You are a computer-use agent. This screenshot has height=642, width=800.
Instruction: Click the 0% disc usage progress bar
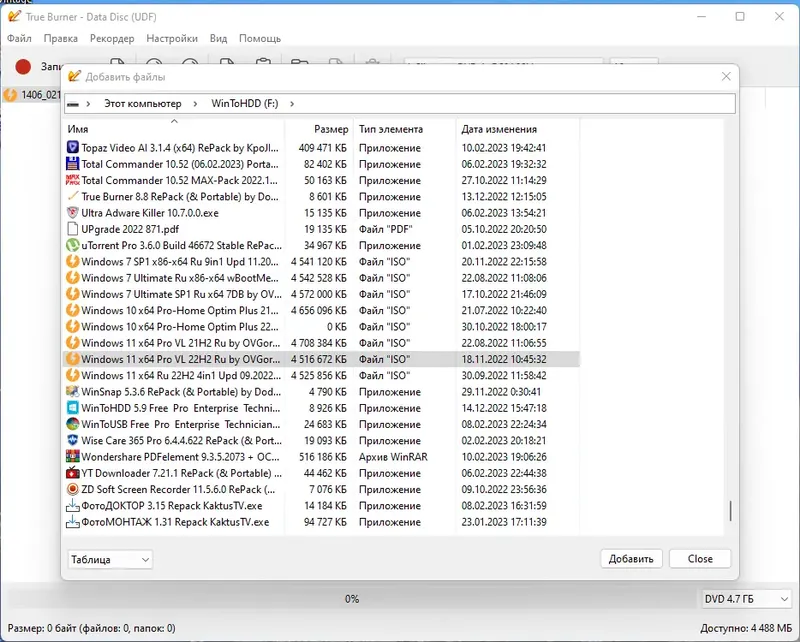[351, 599]
